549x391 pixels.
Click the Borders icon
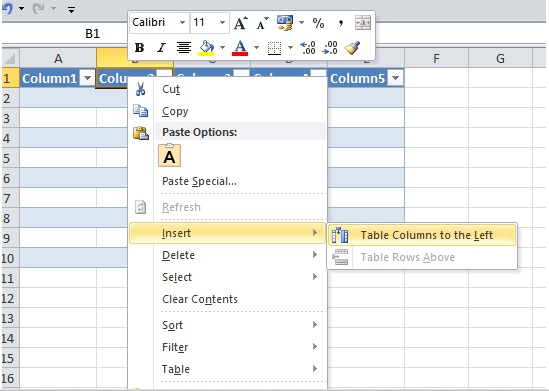[x=274, y=48]
